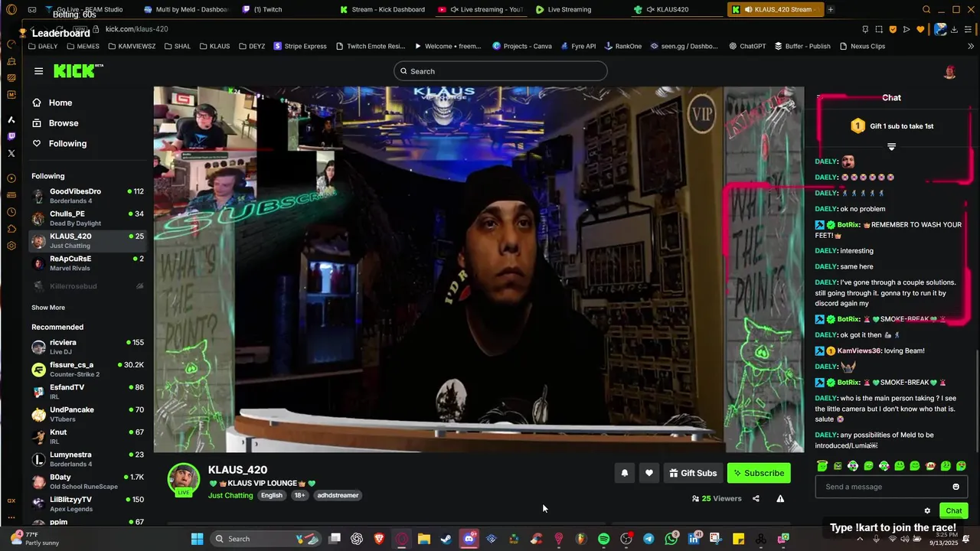Expand gift sub leaderboard in chat
This screenshot has width=980, height=551.
891,147
